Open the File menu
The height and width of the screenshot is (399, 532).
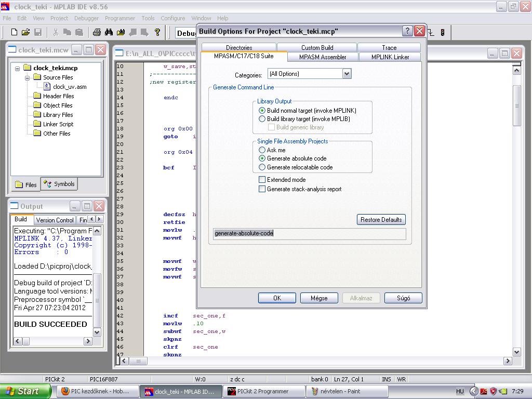coord(7,18)
